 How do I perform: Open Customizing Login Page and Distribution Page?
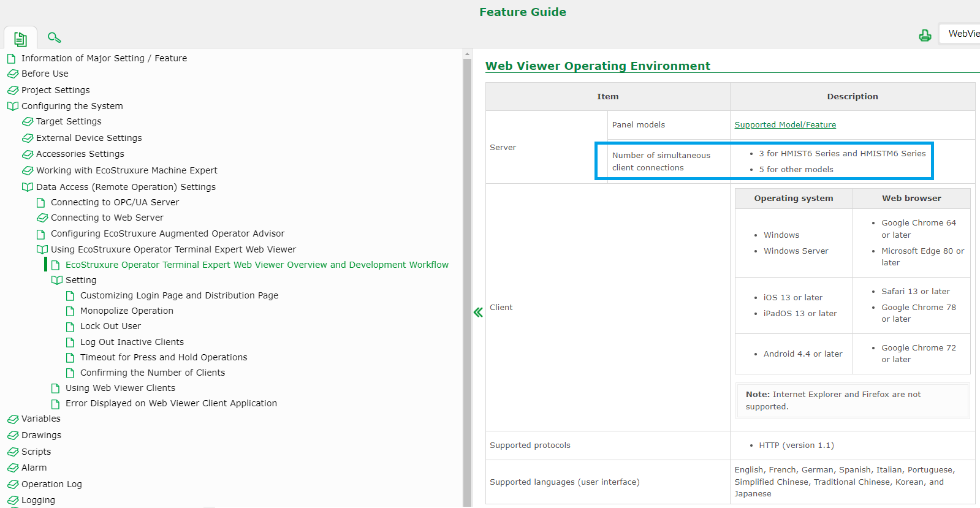click(x=179, y=295)
